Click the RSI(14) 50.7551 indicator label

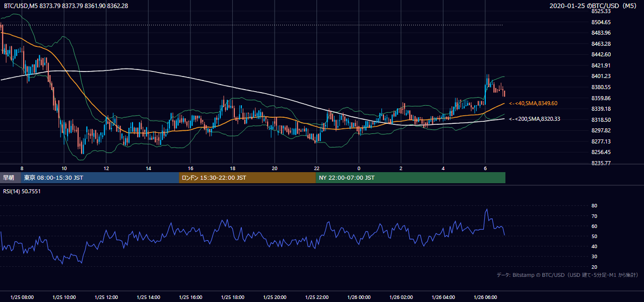point(22,191)
